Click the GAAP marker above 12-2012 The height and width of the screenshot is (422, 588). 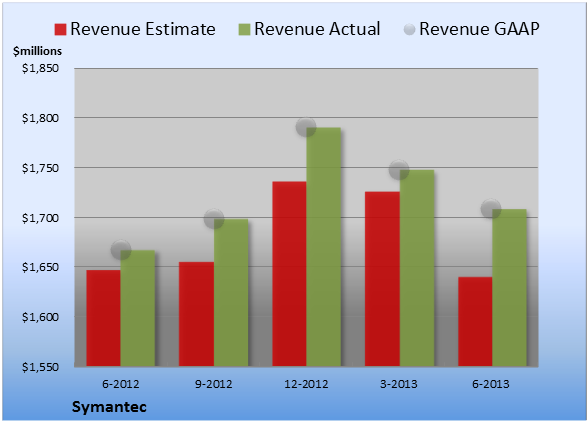pos(306,127)
